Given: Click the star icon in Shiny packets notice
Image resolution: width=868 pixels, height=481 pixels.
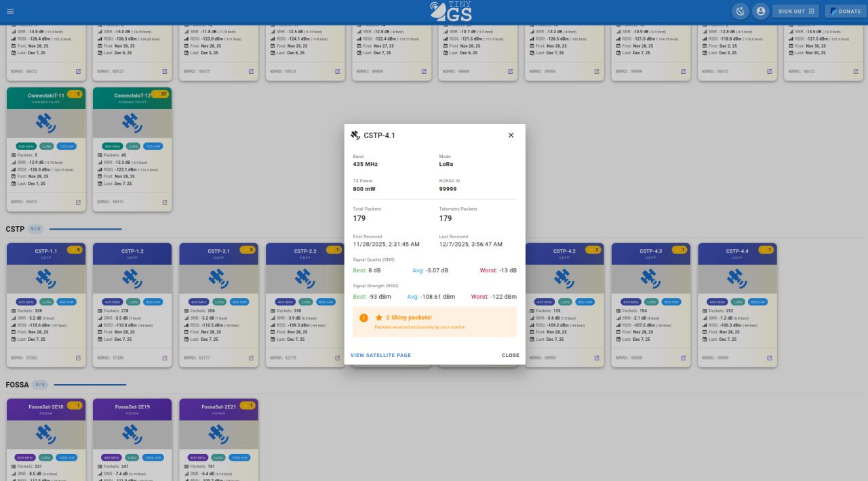Looking at the screenshot, I should click(379, 317).
